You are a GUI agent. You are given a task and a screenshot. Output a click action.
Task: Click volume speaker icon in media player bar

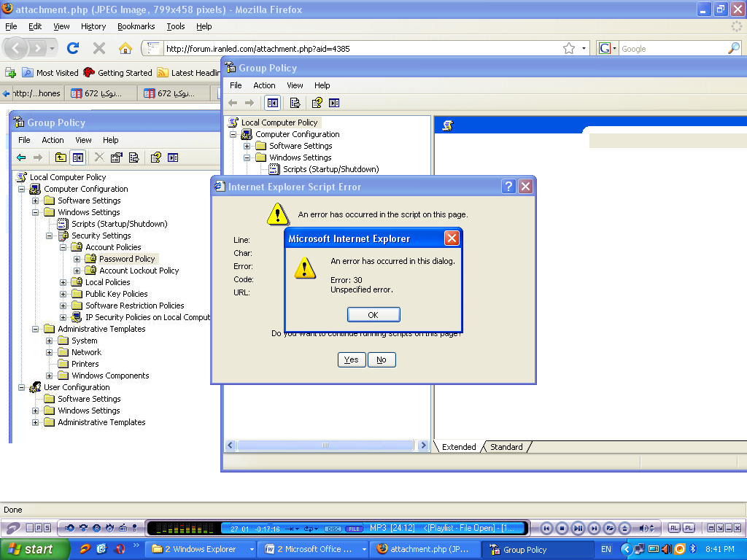coord(643,528)
